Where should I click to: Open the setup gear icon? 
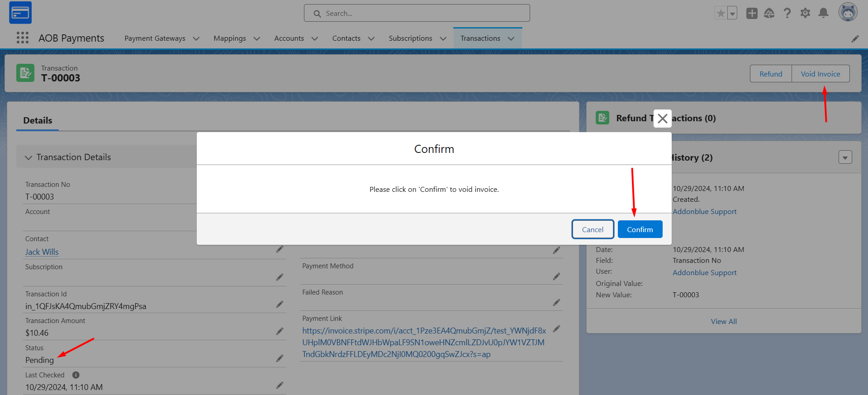(805, 13)
